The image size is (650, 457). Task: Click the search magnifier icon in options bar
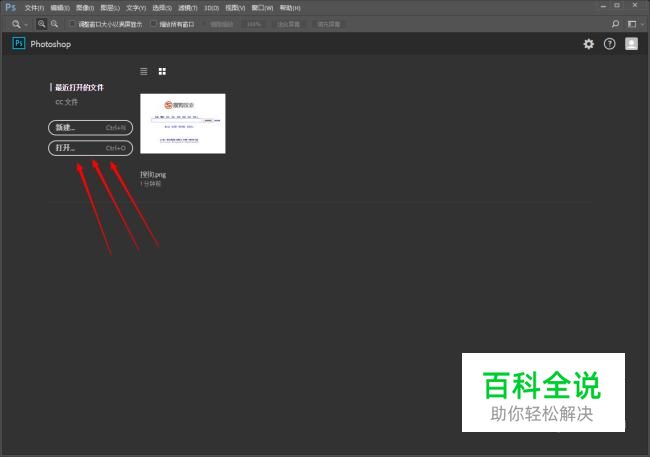pos(616,24)
